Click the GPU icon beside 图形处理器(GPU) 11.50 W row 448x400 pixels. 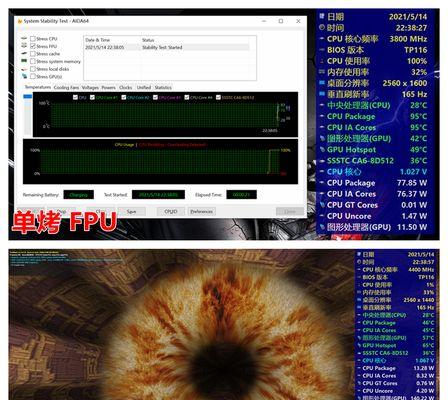[x=322, y=227]
